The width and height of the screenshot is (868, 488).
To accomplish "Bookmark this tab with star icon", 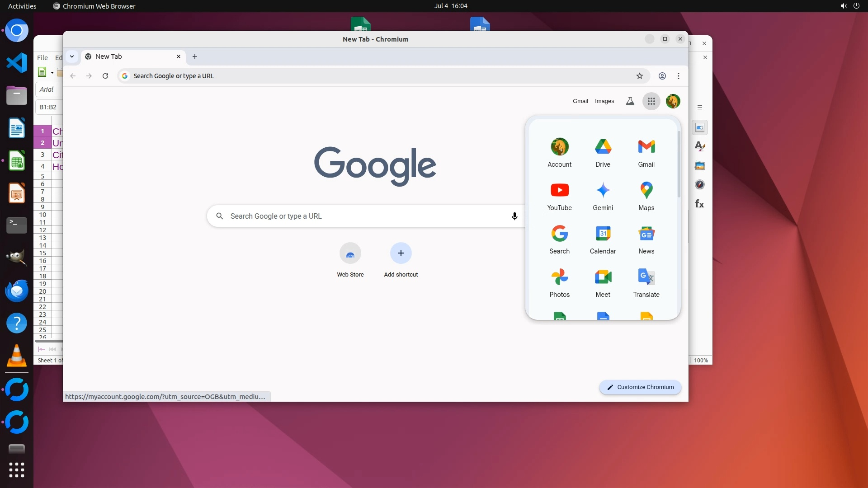I will click(639, 76).
